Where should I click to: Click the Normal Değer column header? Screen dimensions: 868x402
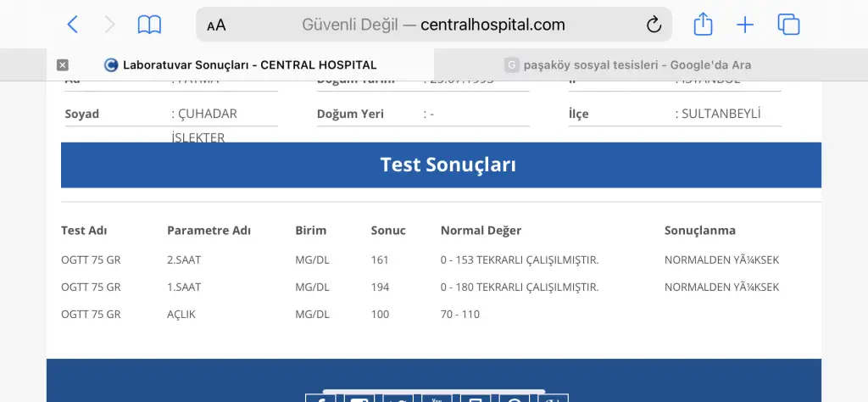[x=481, y=231]
